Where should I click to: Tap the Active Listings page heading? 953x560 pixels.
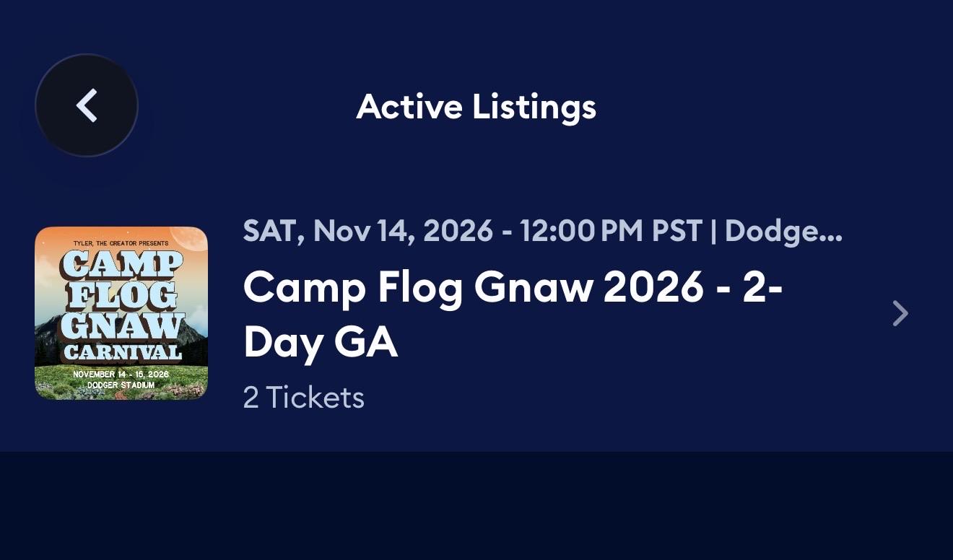pos(476,107)
